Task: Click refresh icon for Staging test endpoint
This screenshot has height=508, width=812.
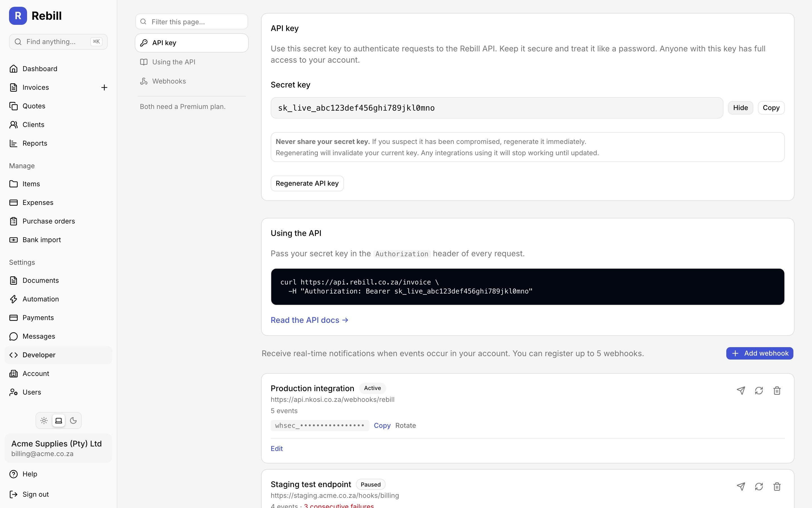Action: (759, 487)
